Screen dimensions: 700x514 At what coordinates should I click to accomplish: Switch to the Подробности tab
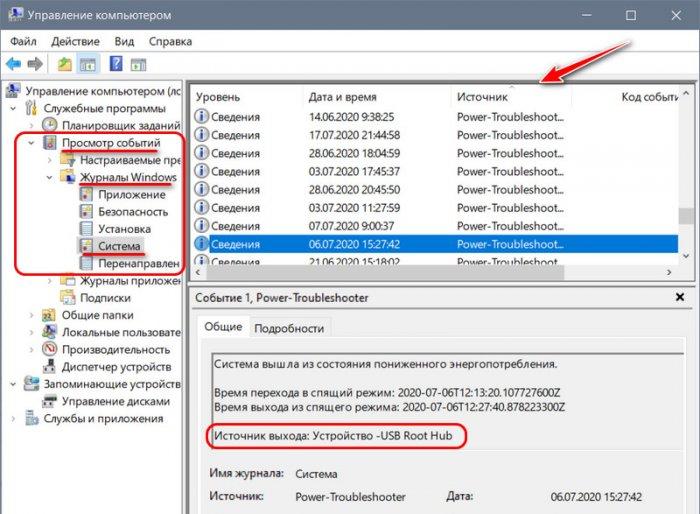pyautogui.click(x=289, y=328)
